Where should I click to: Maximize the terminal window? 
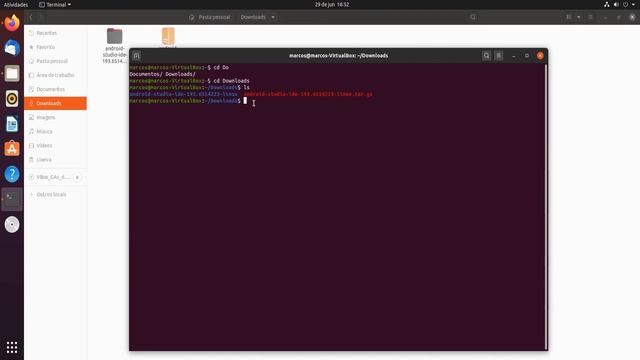[x=527, y=56]
